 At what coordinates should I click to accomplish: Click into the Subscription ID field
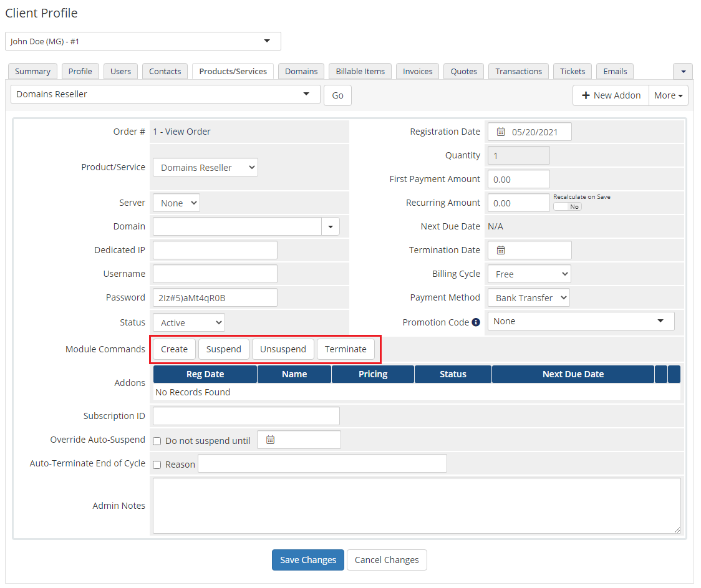(246, 416)
